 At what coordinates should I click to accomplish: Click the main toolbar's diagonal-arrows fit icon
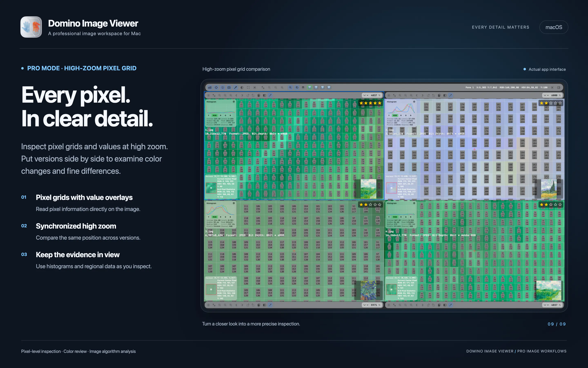[263, 87]
